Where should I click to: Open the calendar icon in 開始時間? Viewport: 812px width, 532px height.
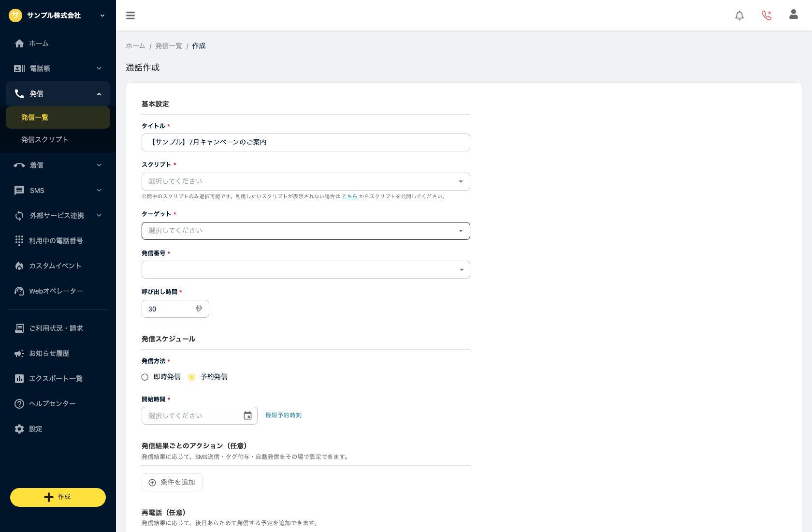pos(247,415)
